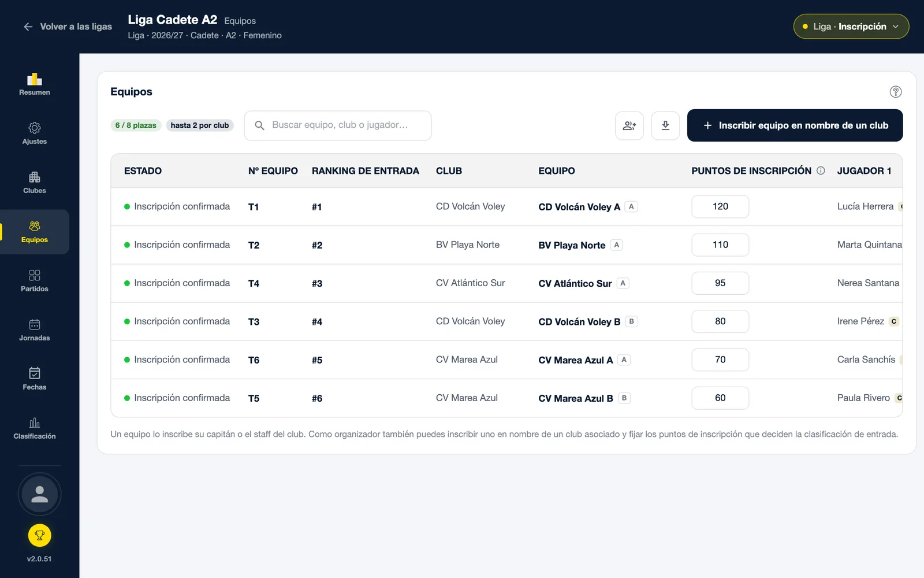Edit points field showing 120

tap(720, 206)
